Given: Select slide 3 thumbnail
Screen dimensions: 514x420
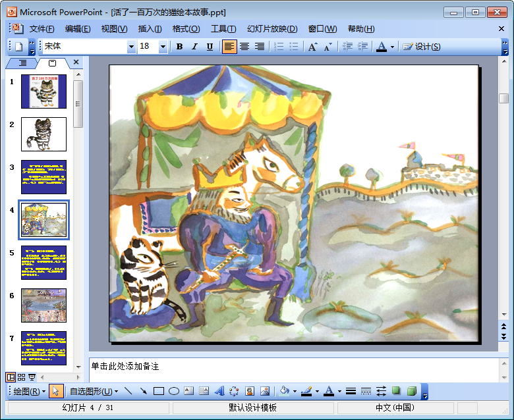Looking at the screenshot, I should [x=43, y=177].
